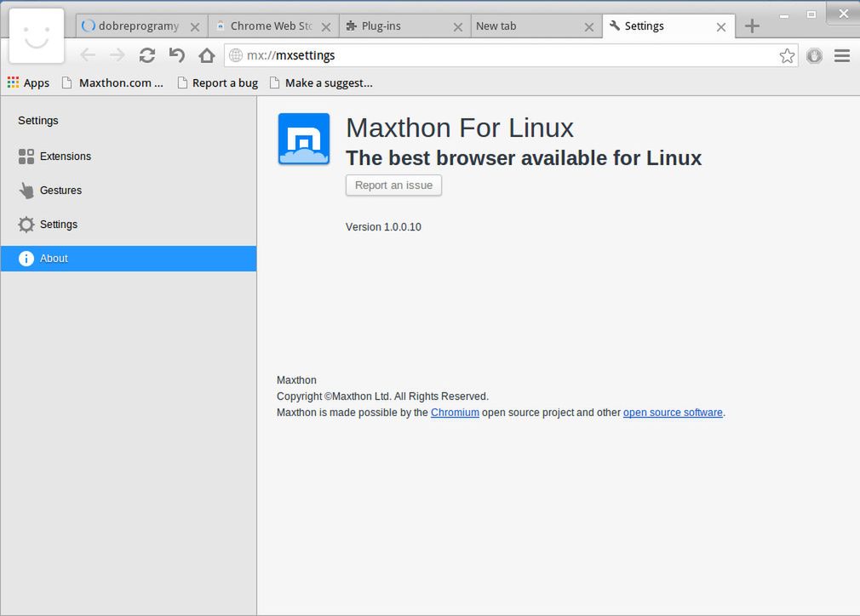The height and width of the screenshot is (616, 860).
Task: Close the Plug-ins tab
Action: [458, 27]
